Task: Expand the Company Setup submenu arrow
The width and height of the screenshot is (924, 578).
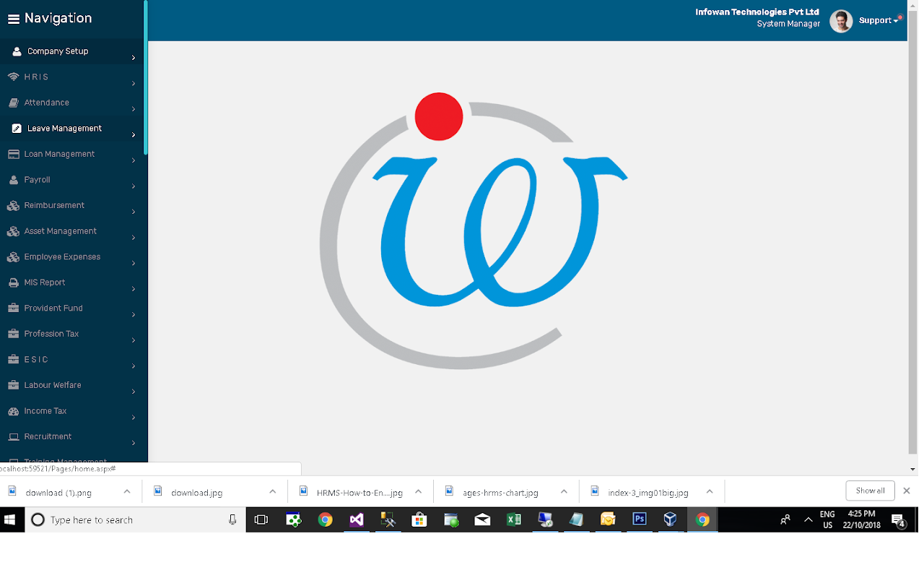Action: pos(134,57)
